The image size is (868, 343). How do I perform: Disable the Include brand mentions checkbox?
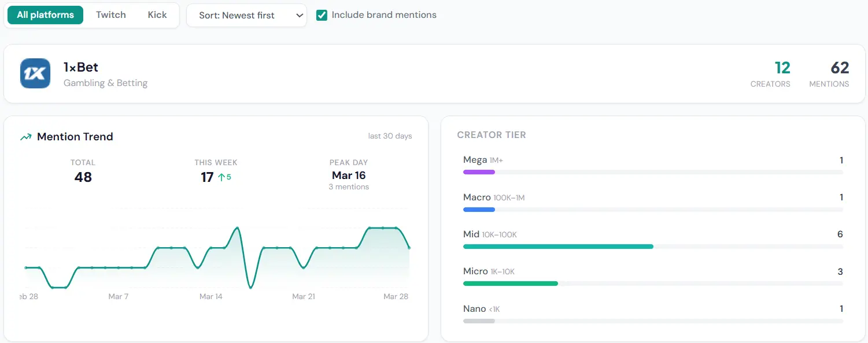click(322, 15)
